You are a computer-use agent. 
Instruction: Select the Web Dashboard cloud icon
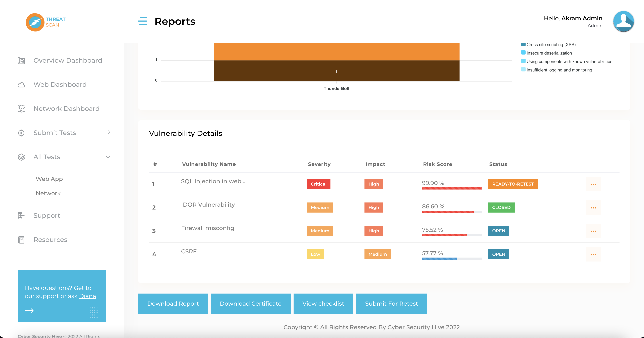click(21, 85)
